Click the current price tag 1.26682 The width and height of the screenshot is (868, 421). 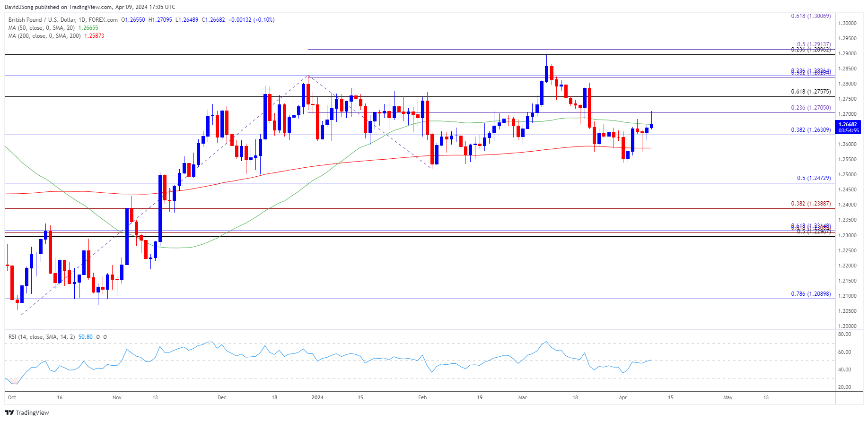(x=848, y=125)
